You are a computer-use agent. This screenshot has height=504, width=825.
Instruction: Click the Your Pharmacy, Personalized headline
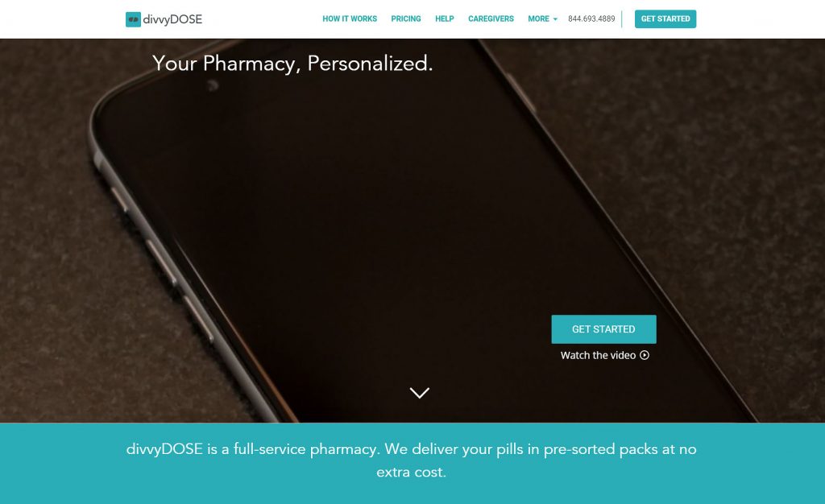click(292, 64)
